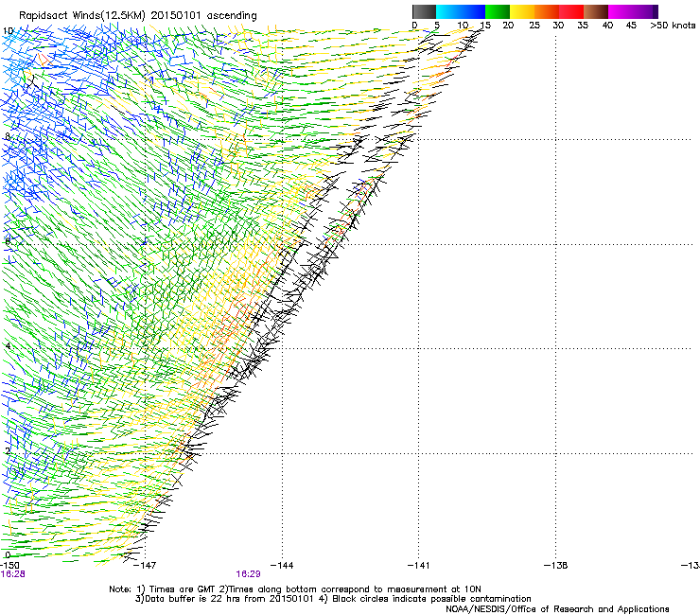The width and height of the screenshot is (700, 615).
Task: Click the note line about 'Times are GMT'
Action: coord(295,589)
